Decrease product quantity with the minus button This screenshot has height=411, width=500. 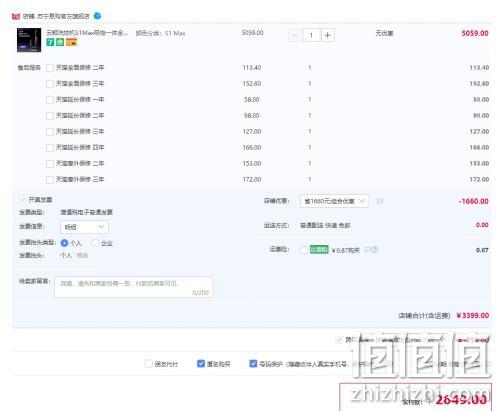click(295, 35)
